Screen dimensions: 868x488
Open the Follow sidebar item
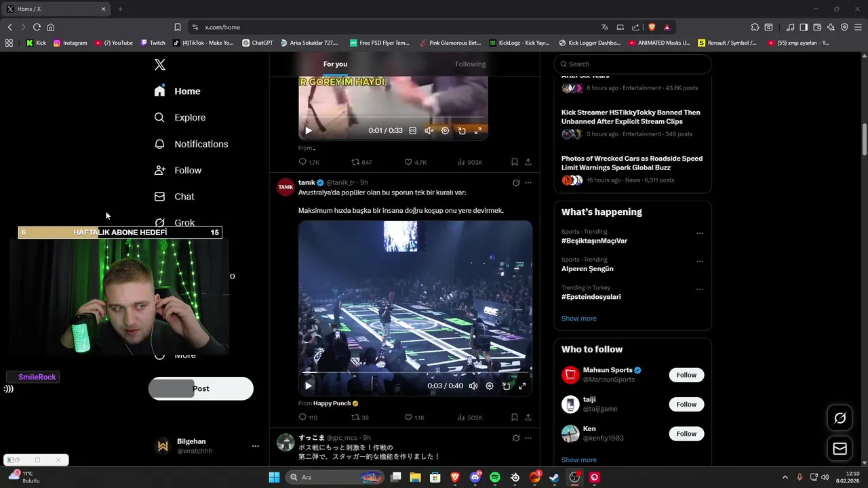pos(178,170)
